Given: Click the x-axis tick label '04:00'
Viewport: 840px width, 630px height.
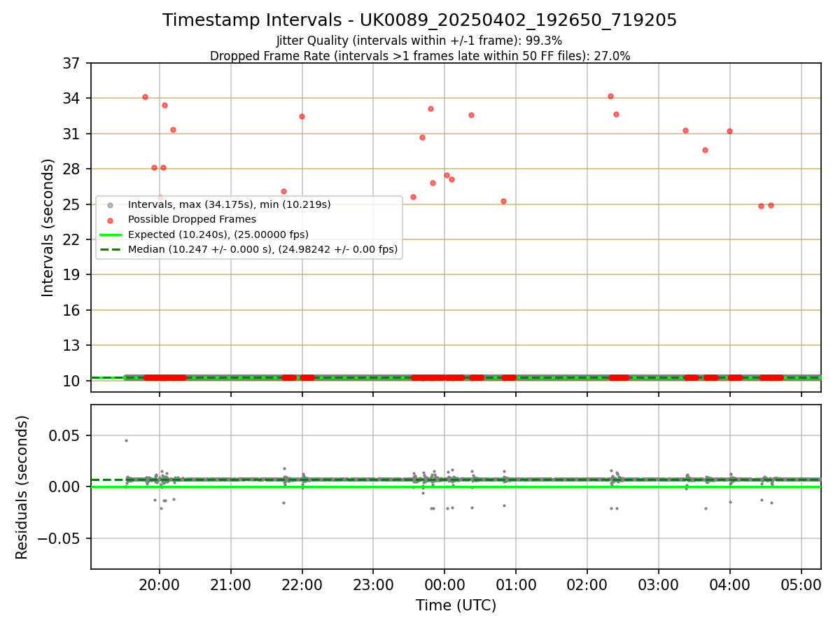Looking at the screenshot, I should [730, 584].
